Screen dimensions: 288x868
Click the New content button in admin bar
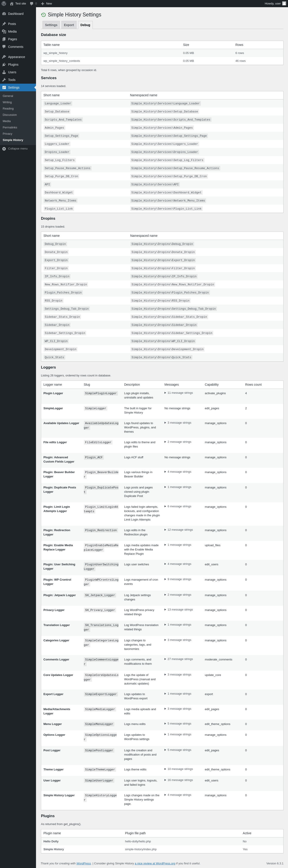click(x=47, y=3)
